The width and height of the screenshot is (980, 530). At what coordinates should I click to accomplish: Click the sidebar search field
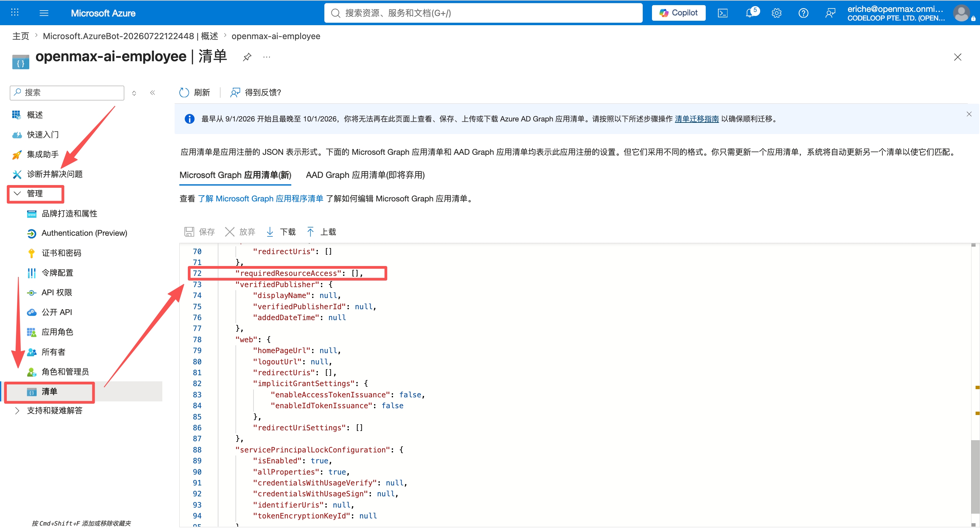click(x=67, y=93)
